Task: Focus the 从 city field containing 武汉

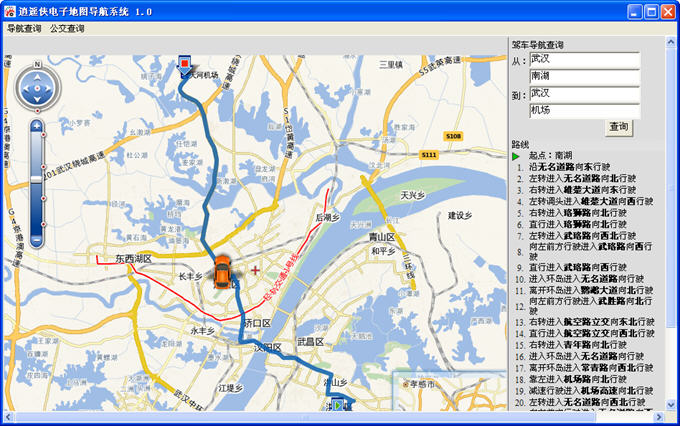Action: point(584,59)
